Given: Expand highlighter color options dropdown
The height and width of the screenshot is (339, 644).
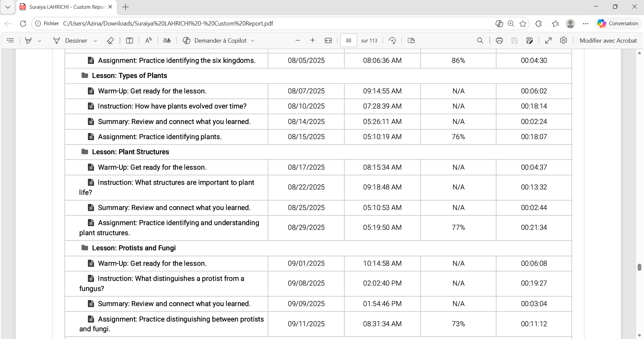Looking at the screenshot, I should 40,41.
